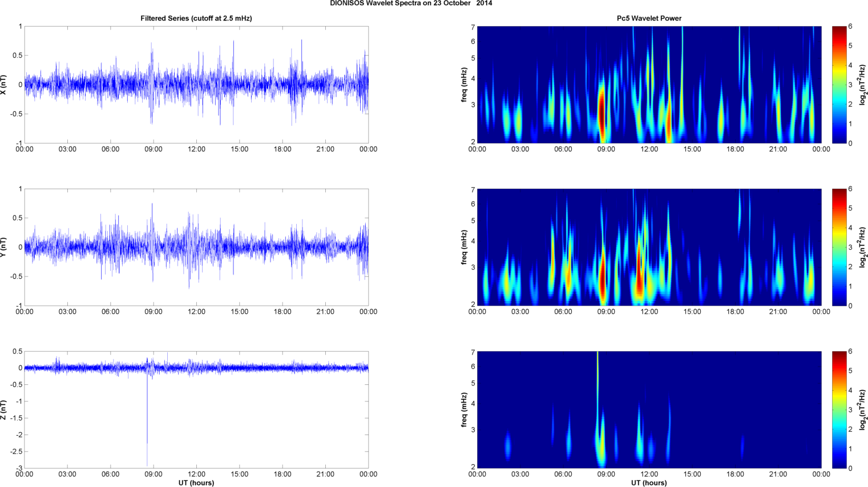Click the Z (nT) axis label
The height and width of the screenshot is (487, 868).
(x=4, y=409)
